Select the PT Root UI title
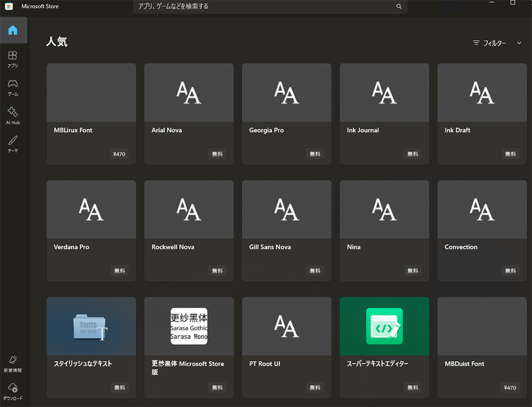Viewport: 532px width, 407px height. (x=265, y=364)
